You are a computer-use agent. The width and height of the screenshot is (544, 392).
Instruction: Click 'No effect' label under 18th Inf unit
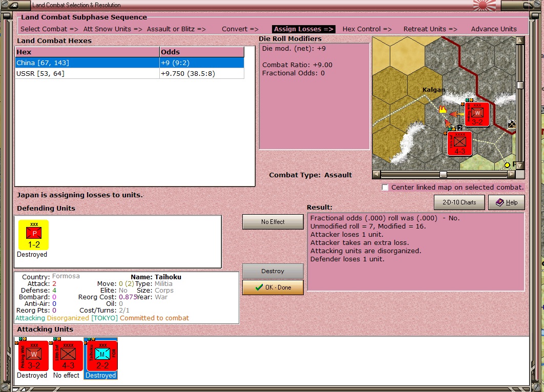[66, 375]
